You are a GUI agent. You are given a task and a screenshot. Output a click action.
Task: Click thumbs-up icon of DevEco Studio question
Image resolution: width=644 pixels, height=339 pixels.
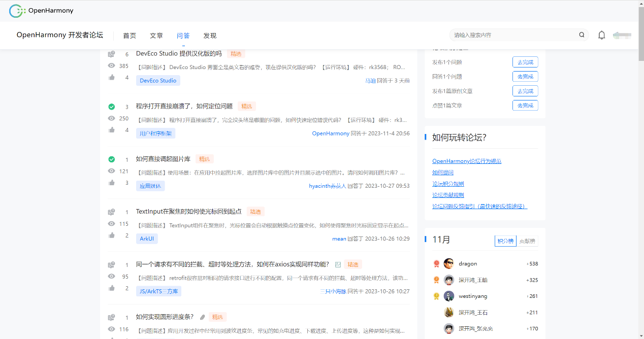point(111,77)
